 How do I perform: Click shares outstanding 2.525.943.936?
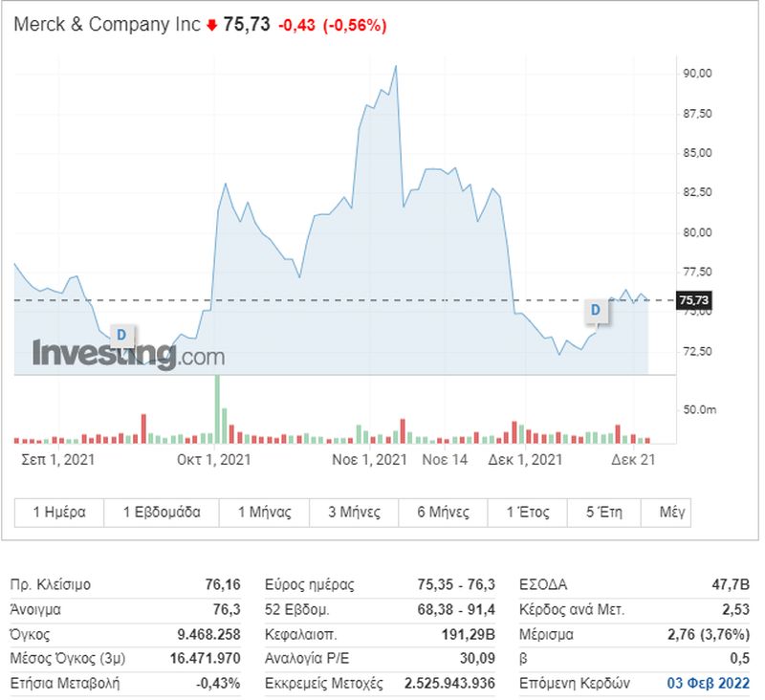pyautogui.click(x=449, y=683)
